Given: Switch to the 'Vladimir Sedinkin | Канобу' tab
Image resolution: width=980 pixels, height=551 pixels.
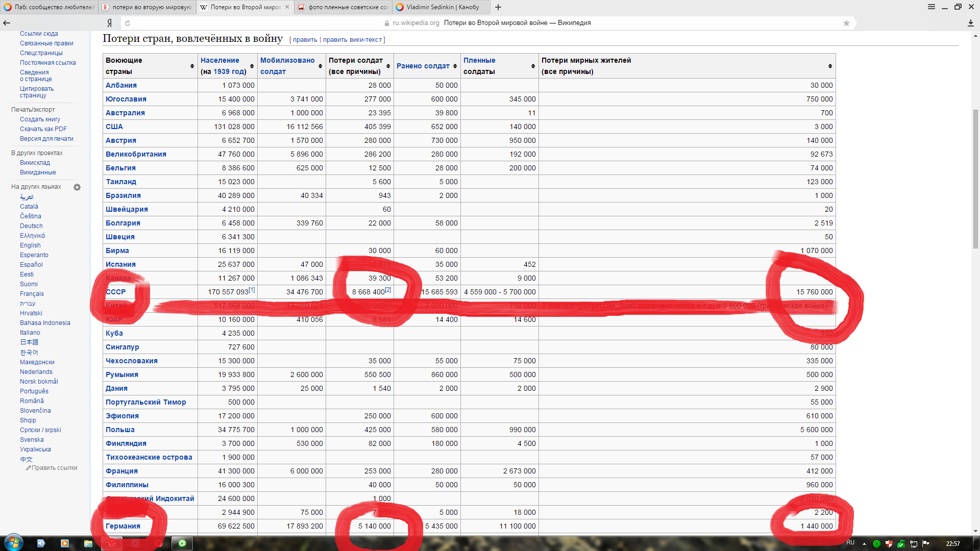Looking at the screenshot, I should pos(441,7).
